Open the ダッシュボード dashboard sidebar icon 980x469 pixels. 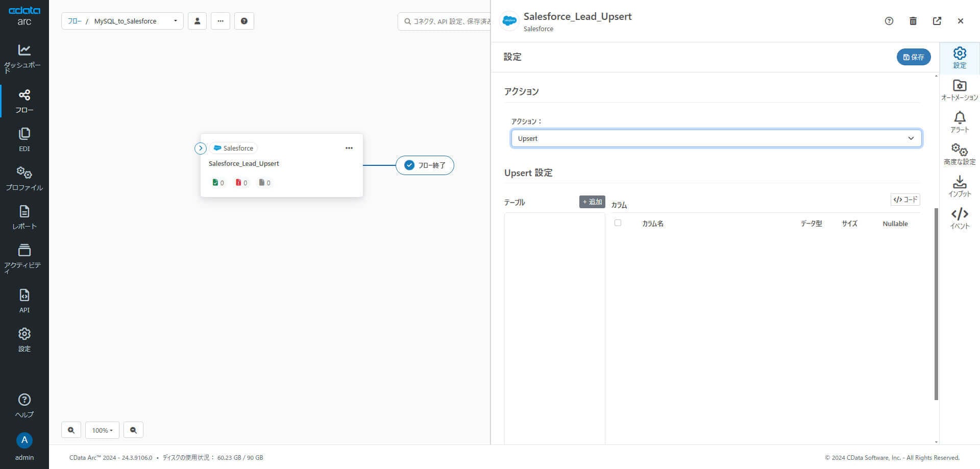click(x=24, y=56)
